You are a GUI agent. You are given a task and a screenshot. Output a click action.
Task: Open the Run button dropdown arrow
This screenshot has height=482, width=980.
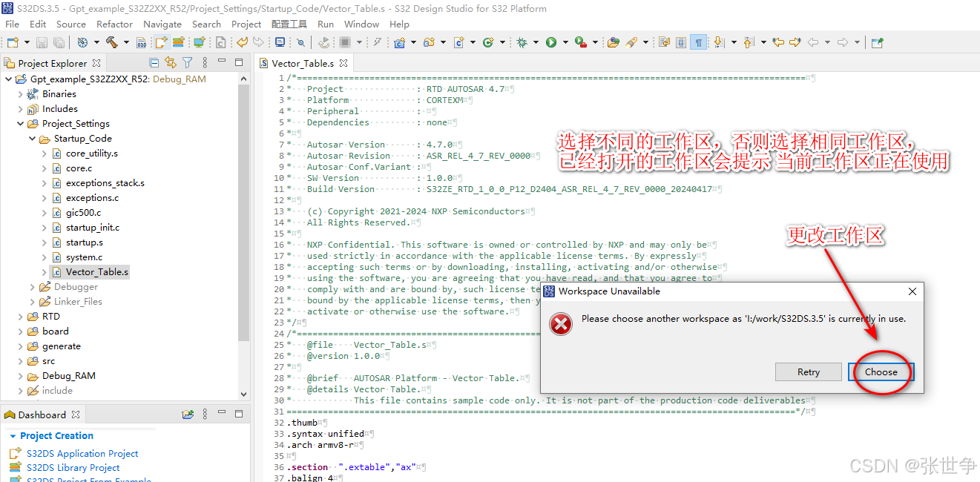(565, 42)
